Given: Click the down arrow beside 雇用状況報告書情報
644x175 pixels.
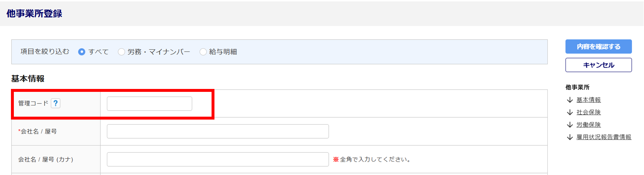Looking at the screenshot, I should point(570,137).
